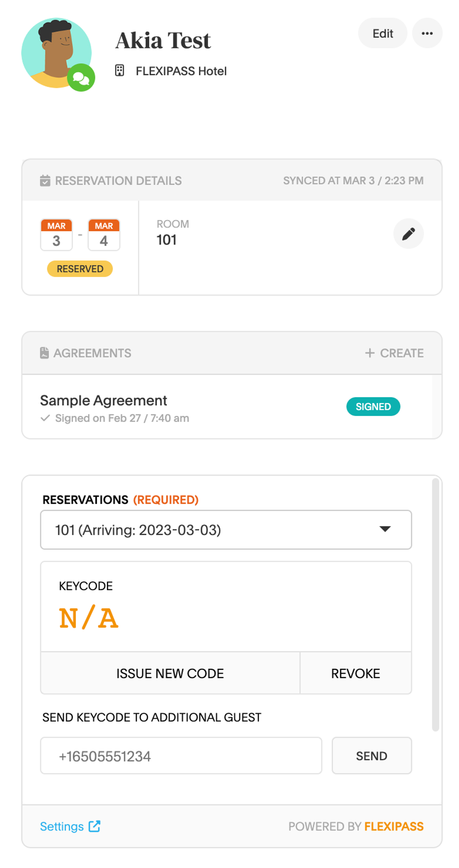Click the MAR 3 check-in date icon

(56, 234)
